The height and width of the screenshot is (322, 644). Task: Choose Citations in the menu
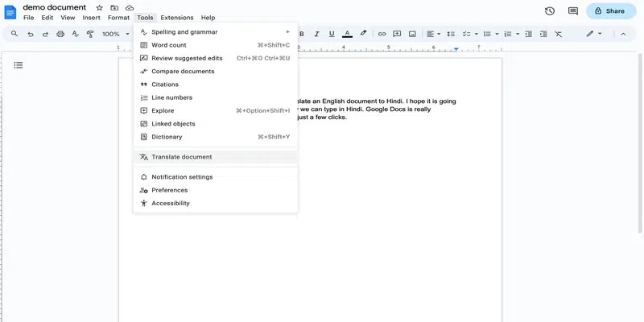(x=216, y=85)
